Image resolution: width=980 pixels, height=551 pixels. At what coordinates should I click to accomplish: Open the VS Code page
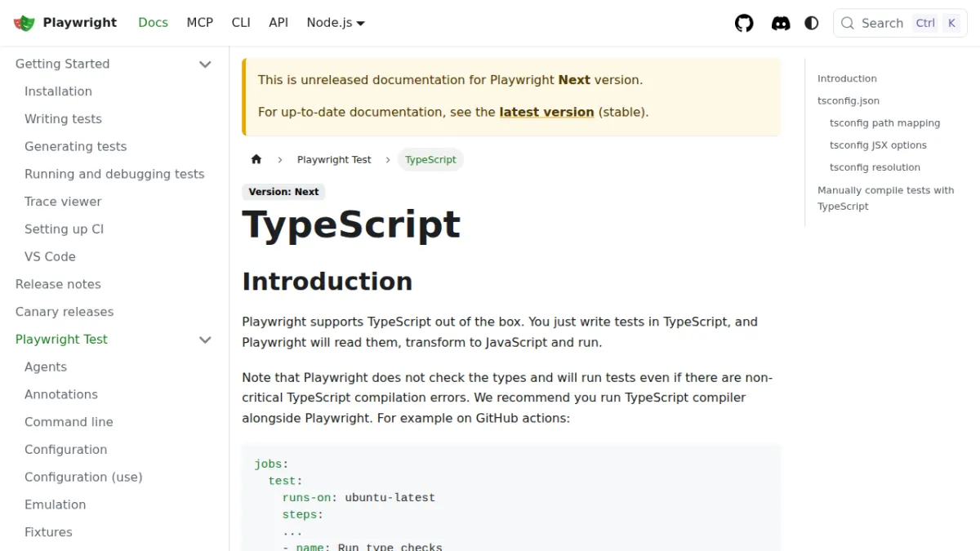[50, 256]
